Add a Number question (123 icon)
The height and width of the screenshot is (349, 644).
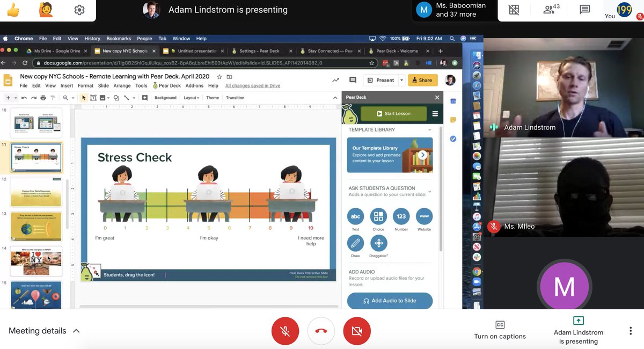click(401, 216)
